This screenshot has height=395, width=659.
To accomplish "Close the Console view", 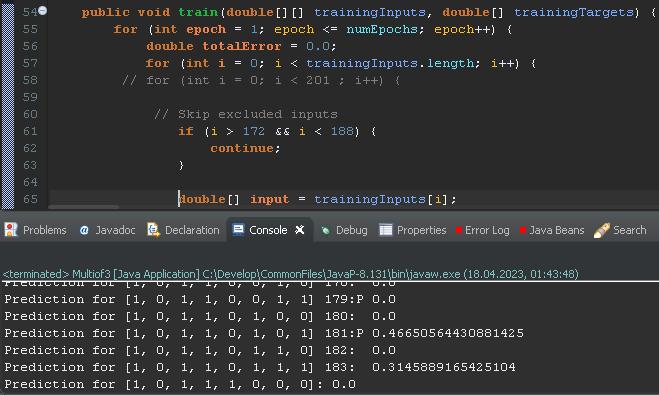I will pos(300,230).
